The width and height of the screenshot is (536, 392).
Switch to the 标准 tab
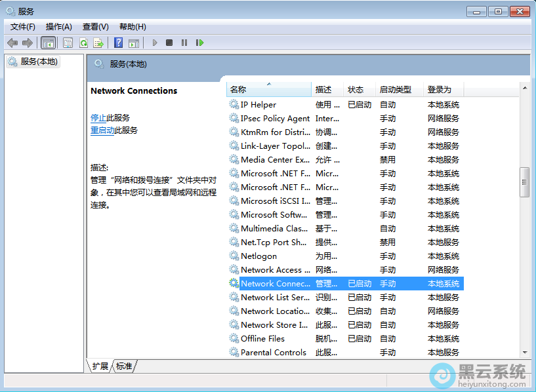click(124, 366)
